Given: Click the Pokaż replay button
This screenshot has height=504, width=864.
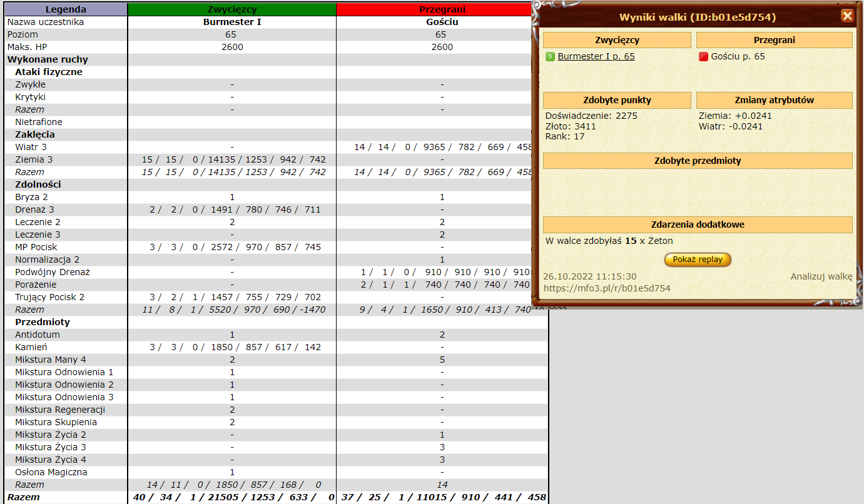Looking at the screenshot, I should pos(698,260).
